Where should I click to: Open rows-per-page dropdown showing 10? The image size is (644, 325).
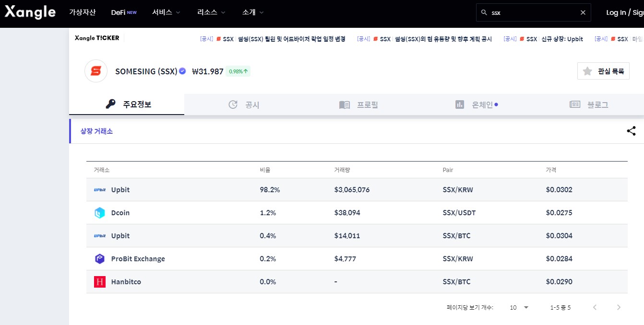519,307
